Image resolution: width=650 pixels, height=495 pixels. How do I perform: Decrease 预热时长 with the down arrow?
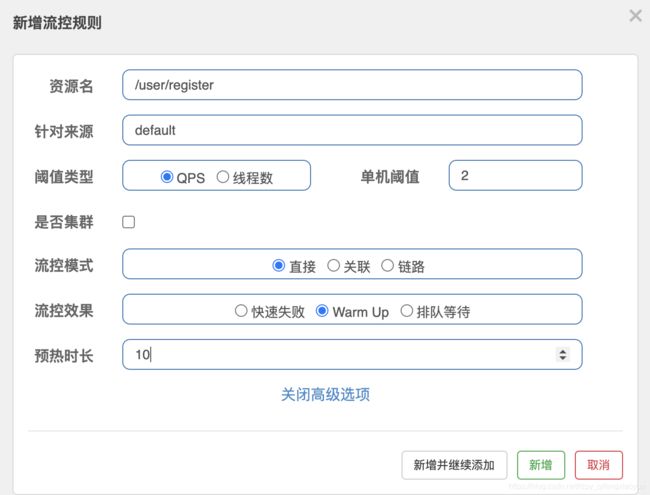(x=562, y=359)
